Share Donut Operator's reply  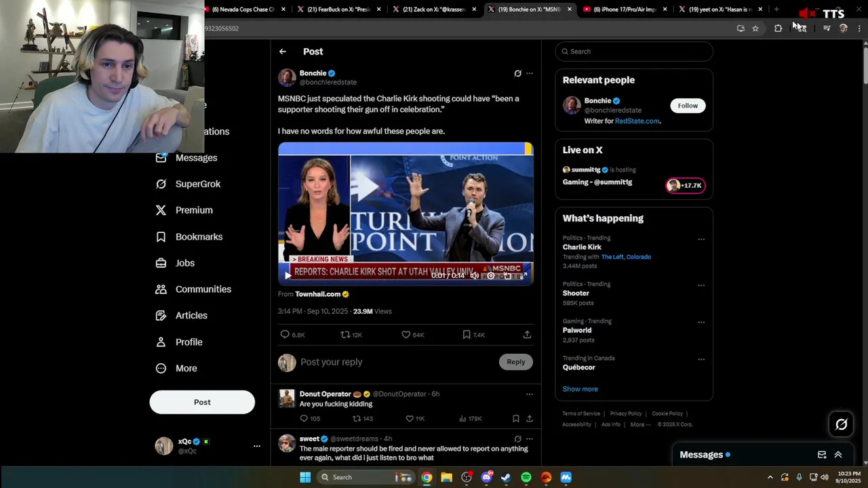click(530, 419)
